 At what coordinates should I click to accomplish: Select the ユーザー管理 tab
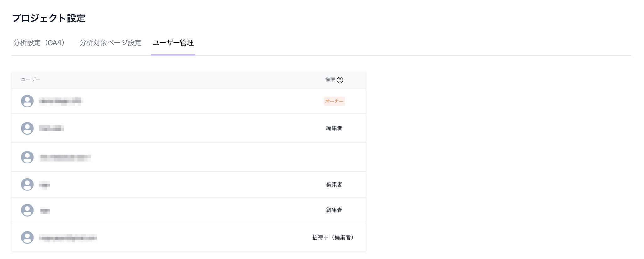[x=173, y=43]
